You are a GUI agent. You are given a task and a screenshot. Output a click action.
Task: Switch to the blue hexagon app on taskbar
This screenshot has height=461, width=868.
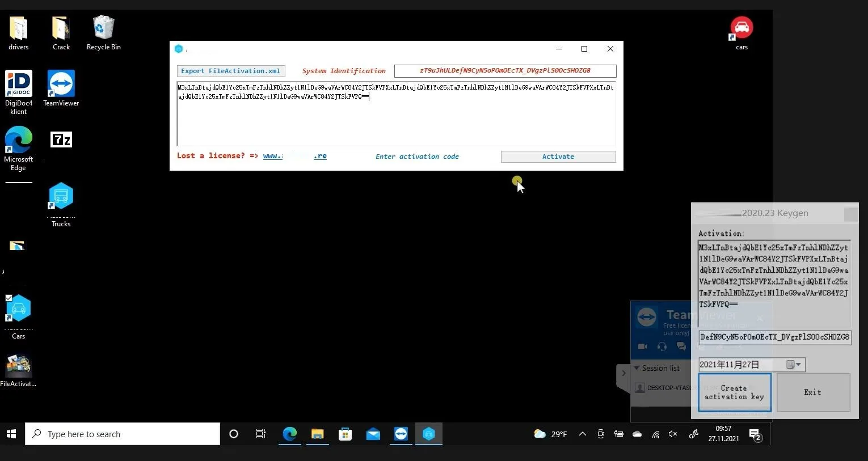click(x=429, y=434)
